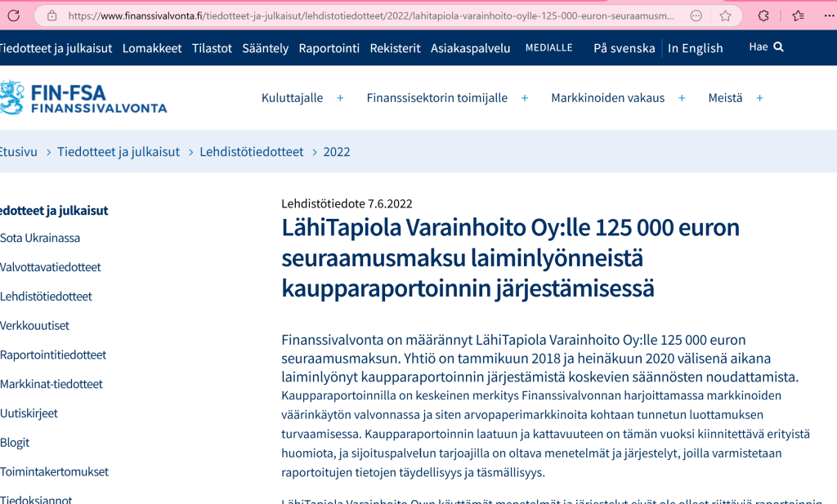Open Blogit sidebar link
Screen dimensions: 837x504
click(x=15, y=443)
